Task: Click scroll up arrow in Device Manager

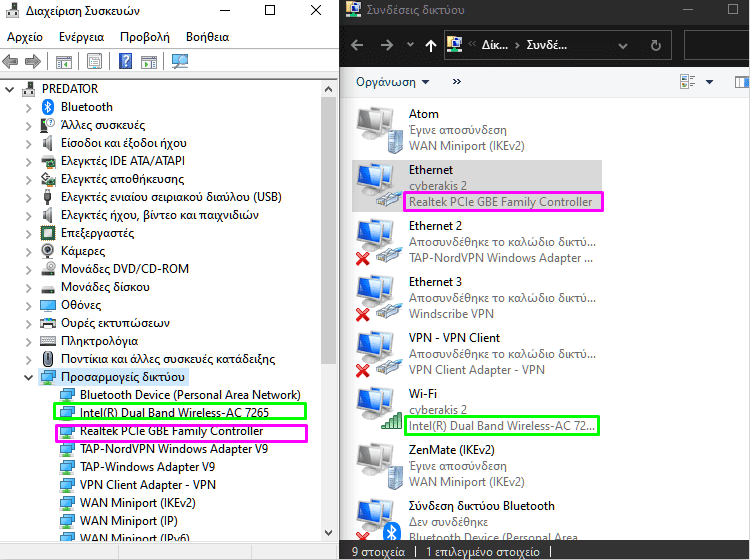Action: (328, 89)
